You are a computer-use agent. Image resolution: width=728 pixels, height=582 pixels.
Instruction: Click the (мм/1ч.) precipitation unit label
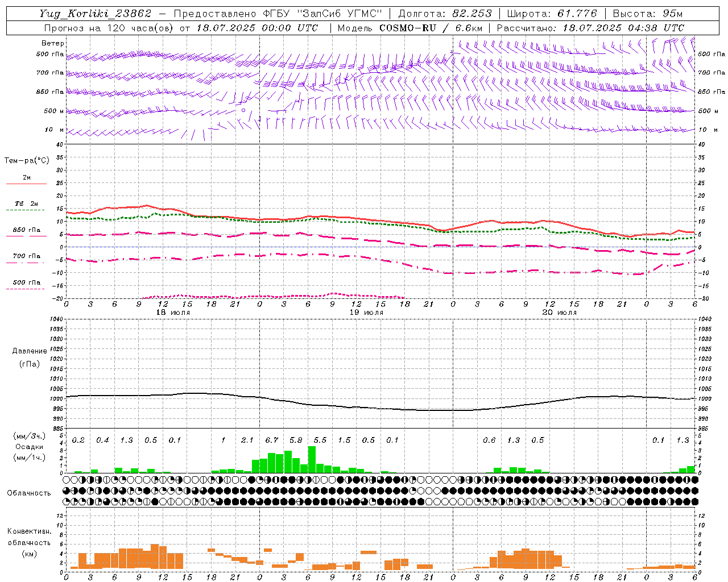(x=30, y=458)
